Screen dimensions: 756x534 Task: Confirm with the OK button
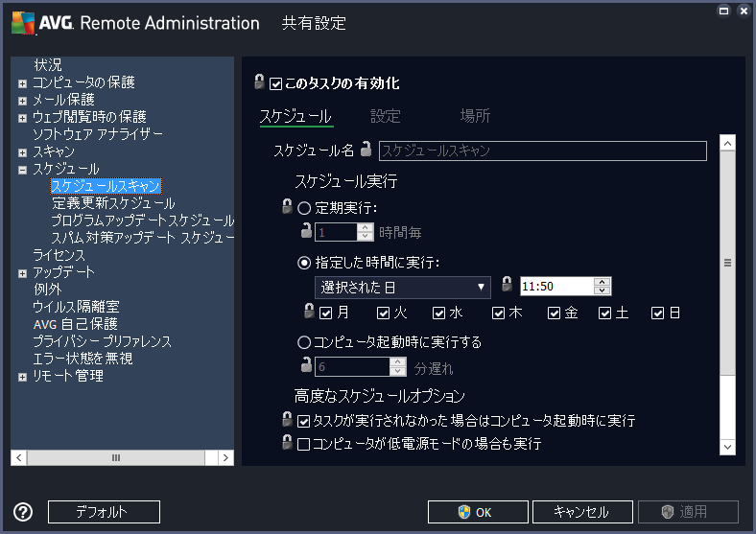click(x=478, y=512)
